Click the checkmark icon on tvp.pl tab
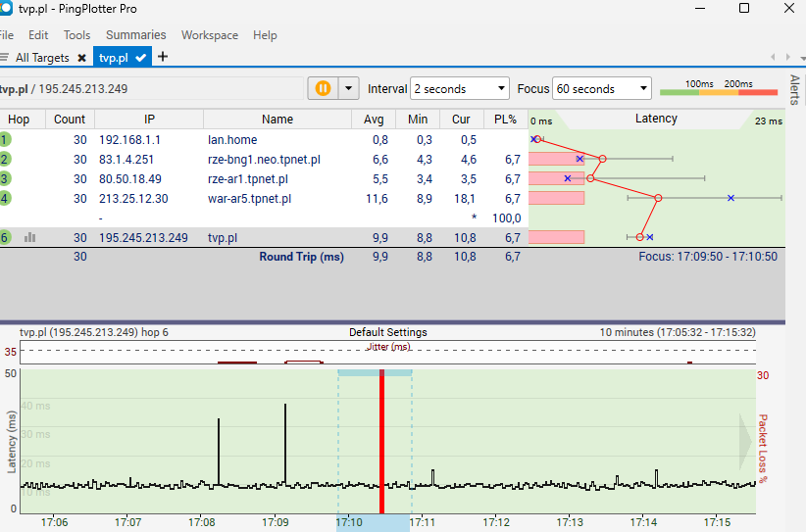The width and height of the screenshot is (806, 532). (141, 58)
